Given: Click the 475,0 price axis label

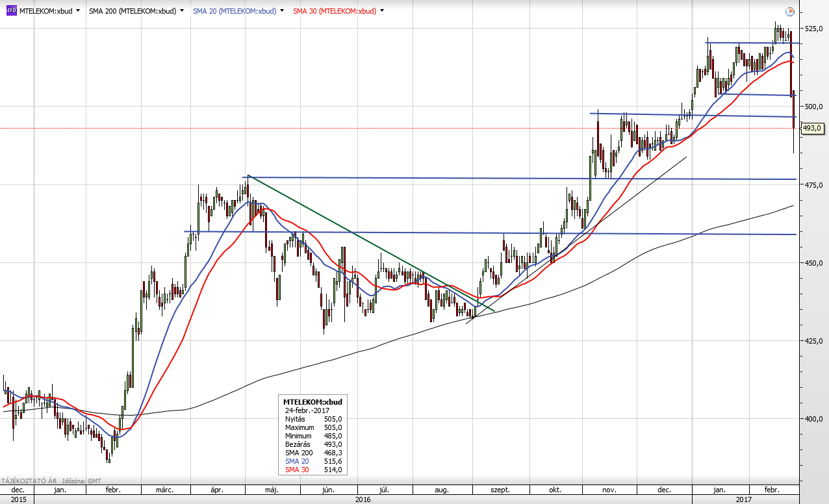Looking at the screenshot, I should 815,185.
